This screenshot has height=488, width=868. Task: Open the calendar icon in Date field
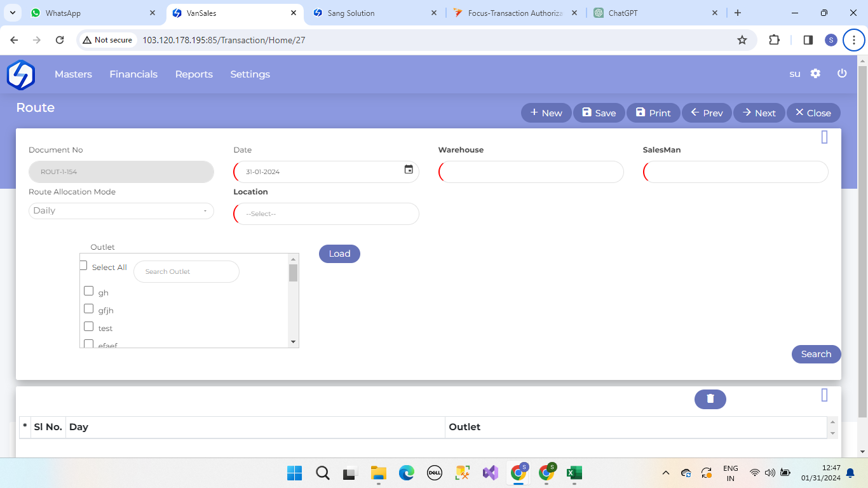click(409, 170)
